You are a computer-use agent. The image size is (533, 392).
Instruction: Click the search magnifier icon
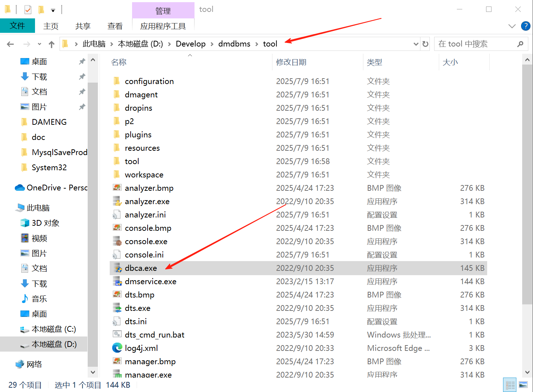click(520, 44)
